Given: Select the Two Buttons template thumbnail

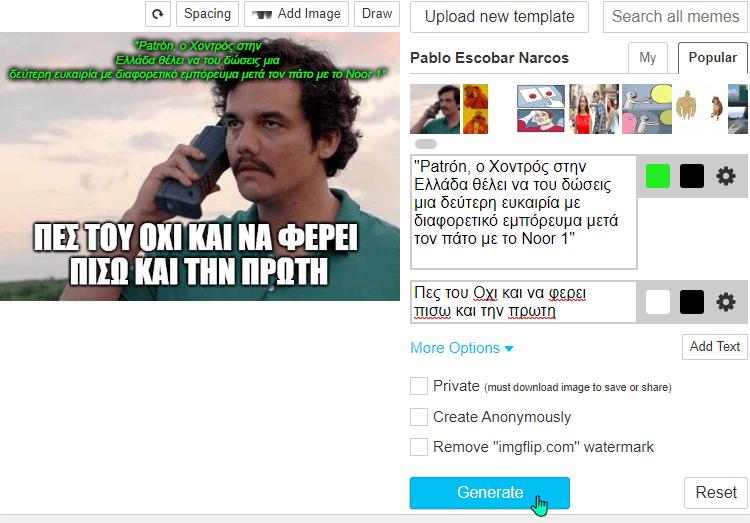Looking at the screenshot, I should pyautogui.click(x=540, y=109).
